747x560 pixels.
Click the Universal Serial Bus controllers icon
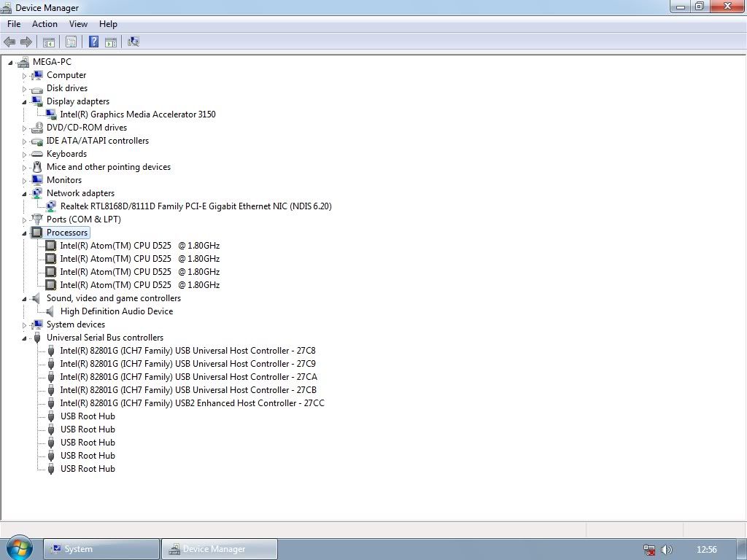pyautogui.click(x=36, y=338)
